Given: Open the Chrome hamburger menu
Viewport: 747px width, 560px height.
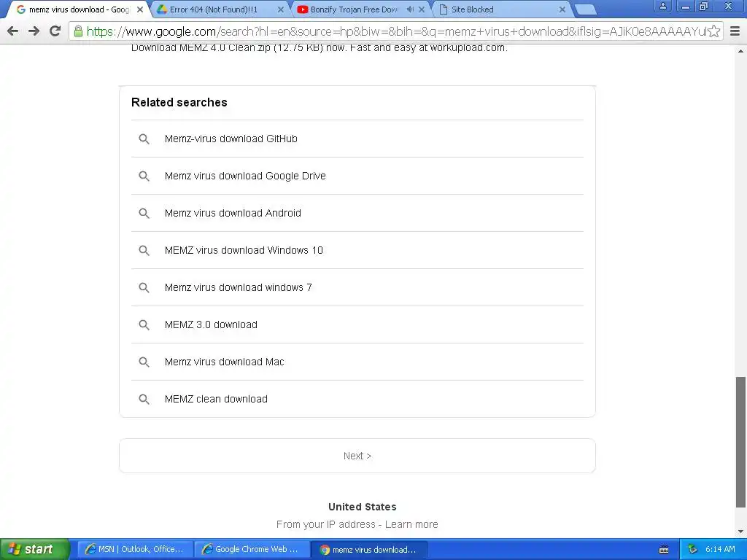Looking at the screenshot, I should click(735, 31).
